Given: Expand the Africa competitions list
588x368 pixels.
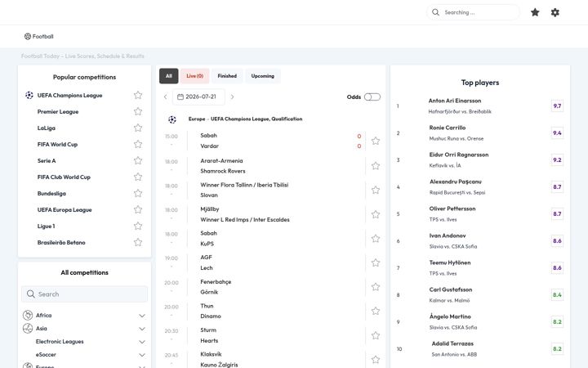Looking at the screenshot, I should 142,316.
